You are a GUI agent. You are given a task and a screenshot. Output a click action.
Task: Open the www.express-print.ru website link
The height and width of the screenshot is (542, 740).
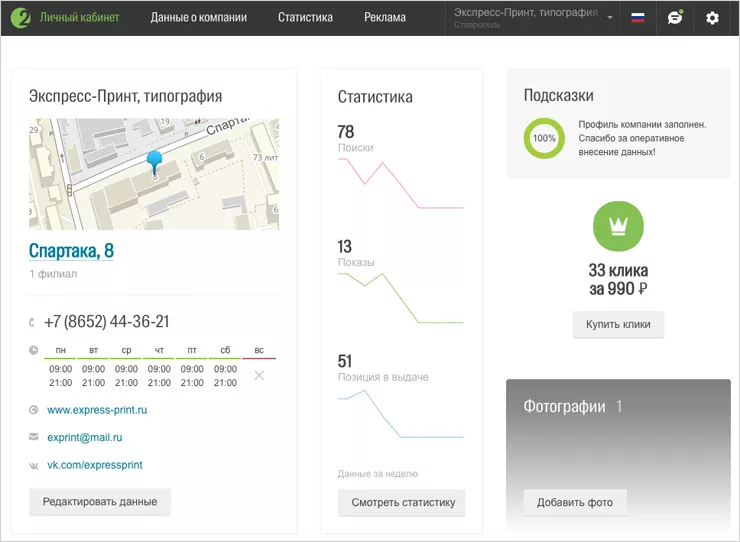[97, 410]
